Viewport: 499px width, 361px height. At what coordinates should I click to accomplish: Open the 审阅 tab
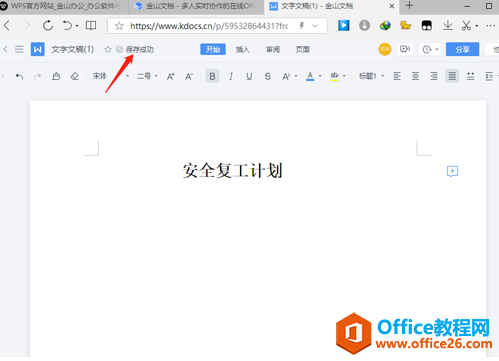(x=273, y=50)
